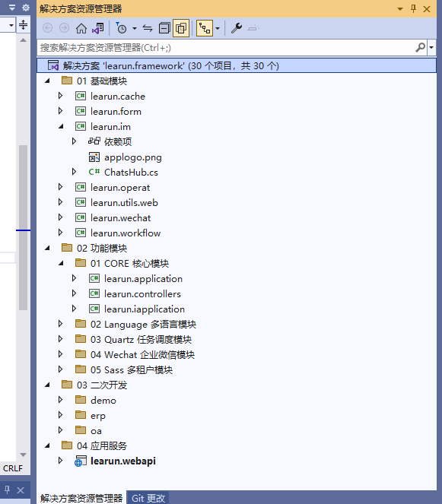Expand the ChatsHub.cs file node
This screenshot has height=504, width=442.
(74, 172)
